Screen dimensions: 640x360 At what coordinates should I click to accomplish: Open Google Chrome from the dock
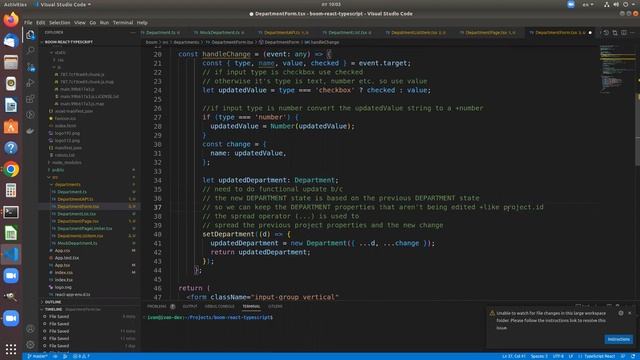pyautogui.click(x=11, y=169)
